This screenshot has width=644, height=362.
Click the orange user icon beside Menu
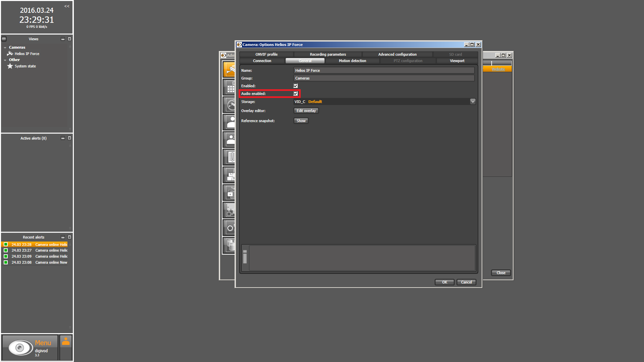pos(66,342)
